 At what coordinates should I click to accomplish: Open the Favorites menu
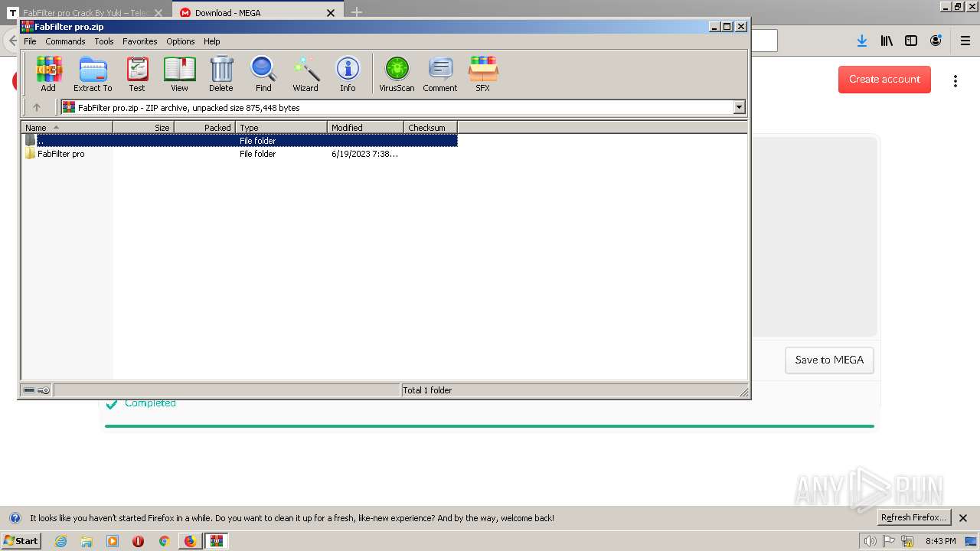140,41
